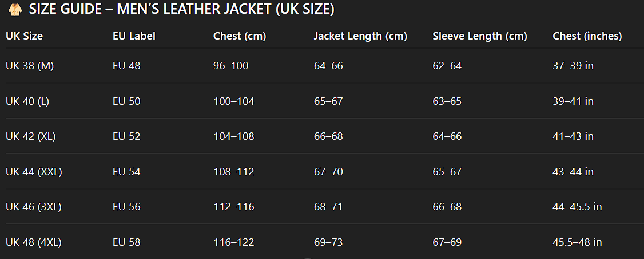Click the Jacket Length (cm) header
Viewport: 644px width, 259px height.
360,36
